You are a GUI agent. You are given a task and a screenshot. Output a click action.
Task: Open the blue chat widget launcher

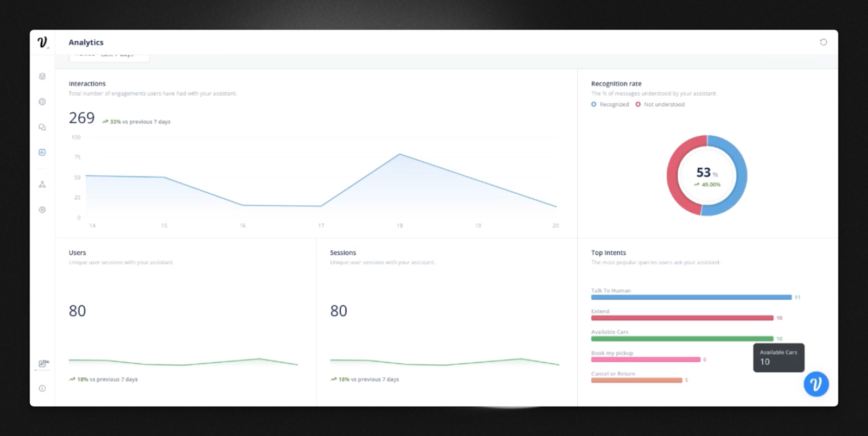coord(816,384)
